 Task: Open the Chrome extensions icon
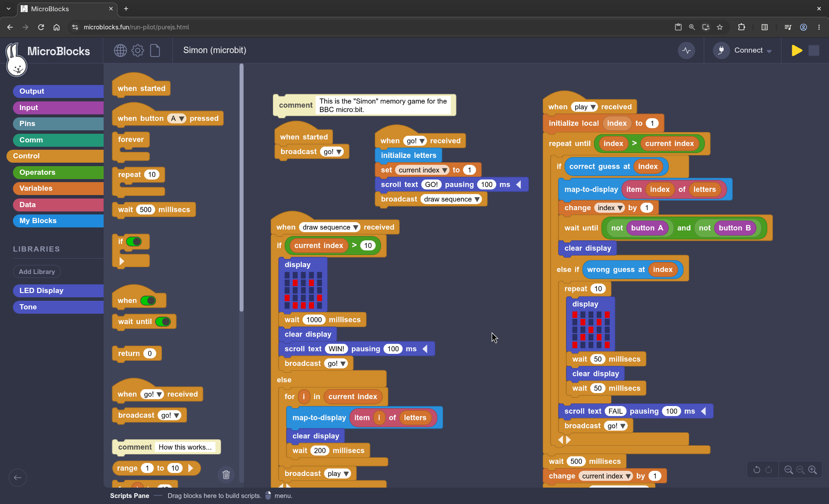(741, 27)
